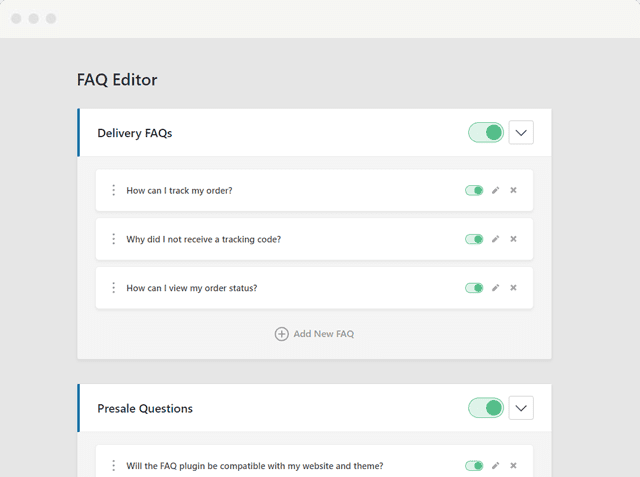Delete the FAQ plugin compatibility question
The height and width of the screenshot is (477, 640).
513,465
